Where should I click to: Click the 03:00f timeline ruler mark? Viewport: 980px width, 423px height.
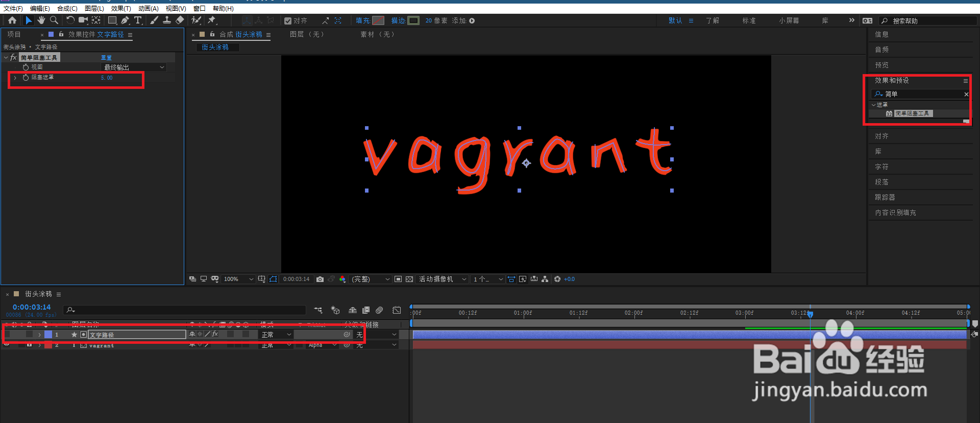(744, 313)
